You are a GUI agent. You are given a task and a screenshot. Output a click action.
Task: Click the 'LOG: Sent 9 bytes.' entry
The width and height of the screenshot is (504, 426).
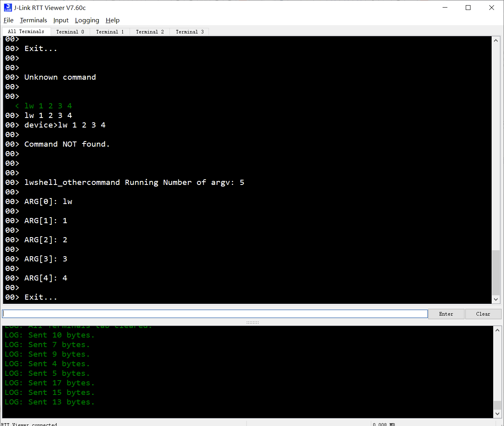[47, 354]
